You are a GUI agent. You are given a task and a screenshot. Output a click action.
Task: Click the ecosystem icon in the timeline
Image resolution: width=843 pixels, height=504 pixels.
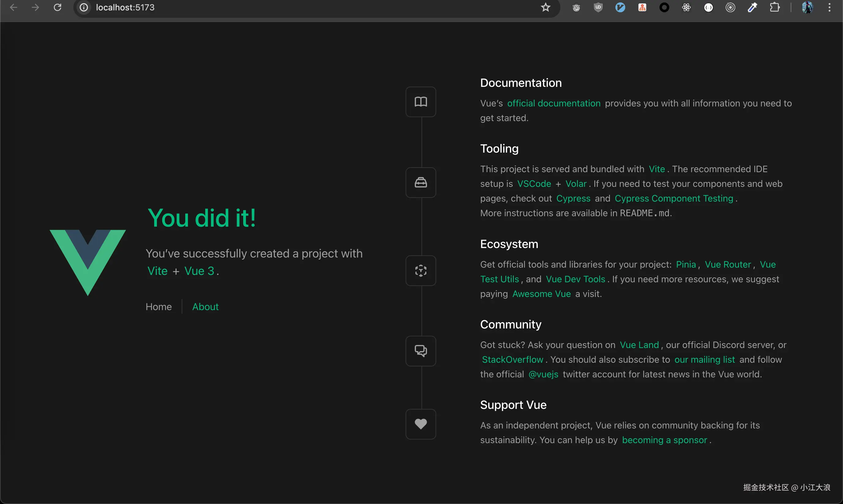pyautogui.click(x=421, y=271)
